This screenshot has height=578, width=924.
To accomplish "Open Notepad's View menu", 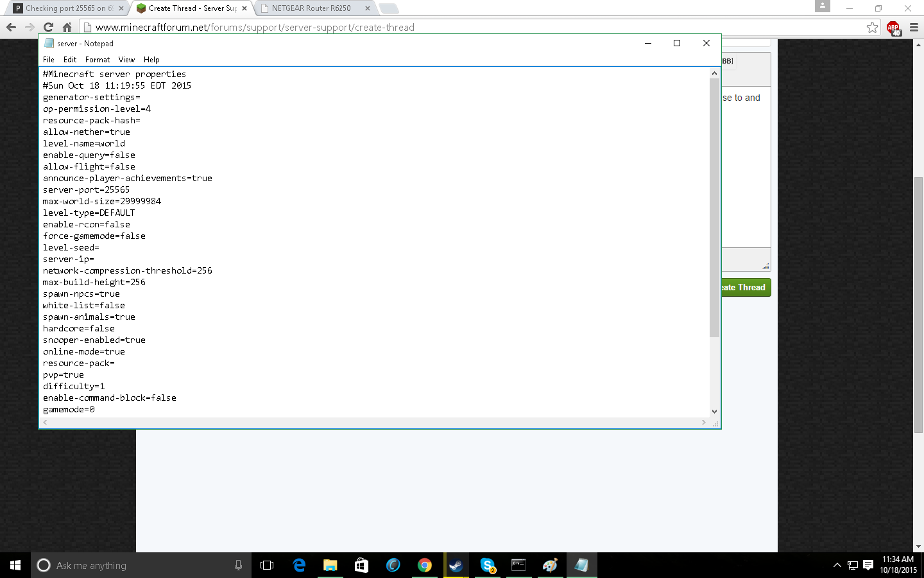I will pos(126,60).
